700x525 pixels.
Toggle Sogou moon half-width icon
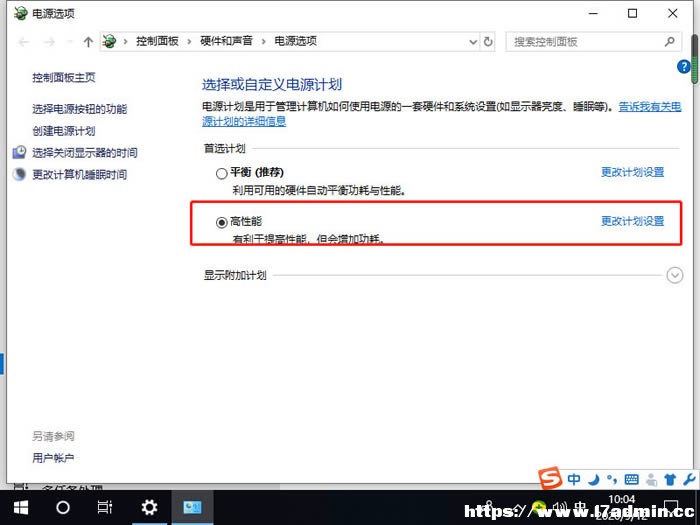(x=594, y=480)
